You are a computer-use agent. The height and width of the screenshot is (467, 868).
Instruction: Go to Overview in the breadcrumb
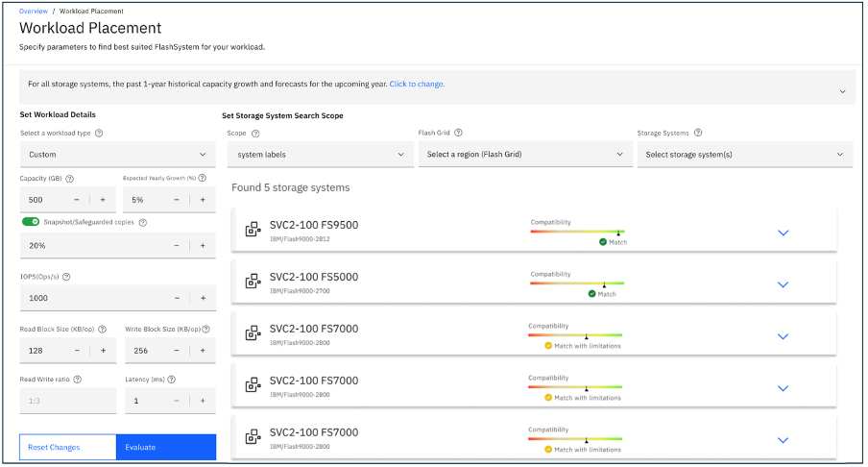point(34,12)
